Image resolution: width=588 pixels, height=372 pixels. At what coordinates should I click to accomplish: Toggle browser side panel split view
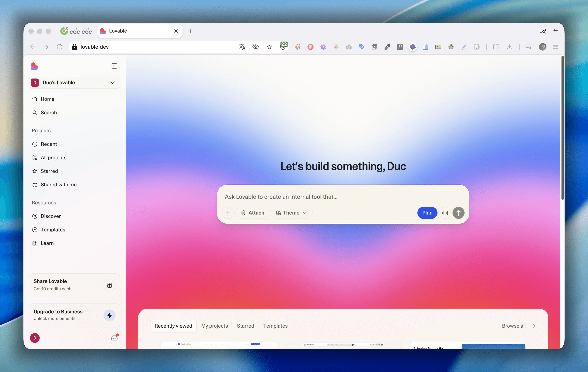pyautogui.click(x=496, y=47)
